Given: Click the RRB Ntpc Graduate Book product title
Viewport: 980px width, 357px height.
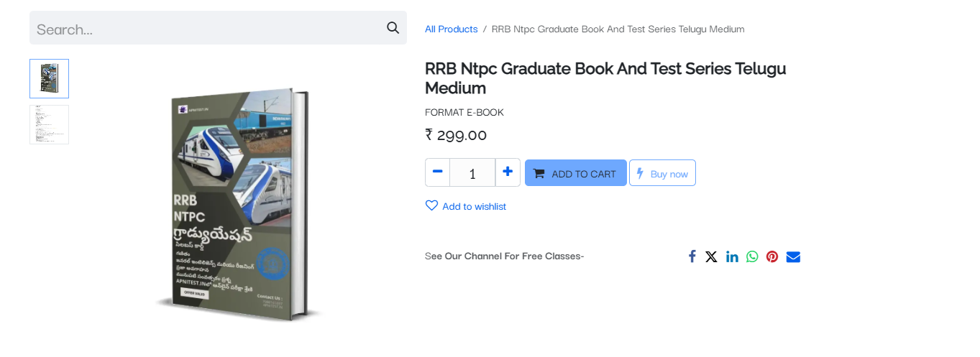Looking at the screenshot, I should (x=605, y=78).
